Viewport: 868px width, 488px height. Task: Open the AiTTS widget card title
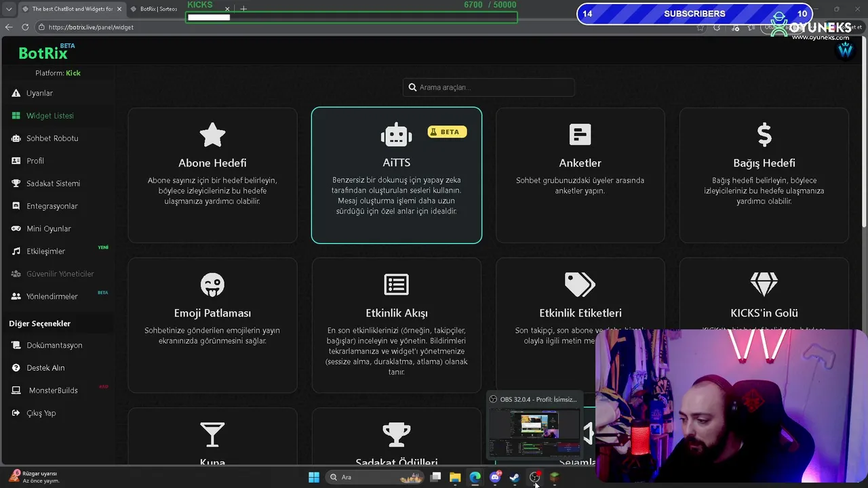(396, 163)
